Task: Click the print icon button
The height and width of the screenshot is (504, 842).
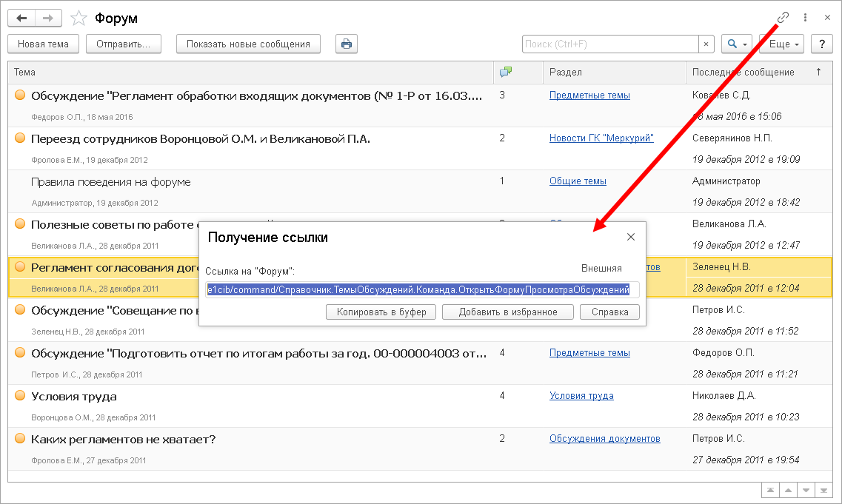Action: click(x=346, y=44)
